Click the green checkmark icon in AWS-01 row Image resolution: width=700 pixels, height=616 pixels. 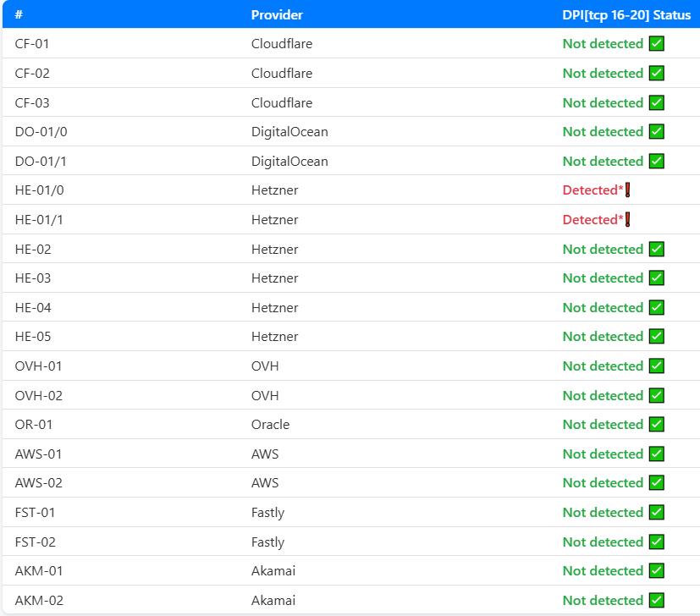click(656, 454)
